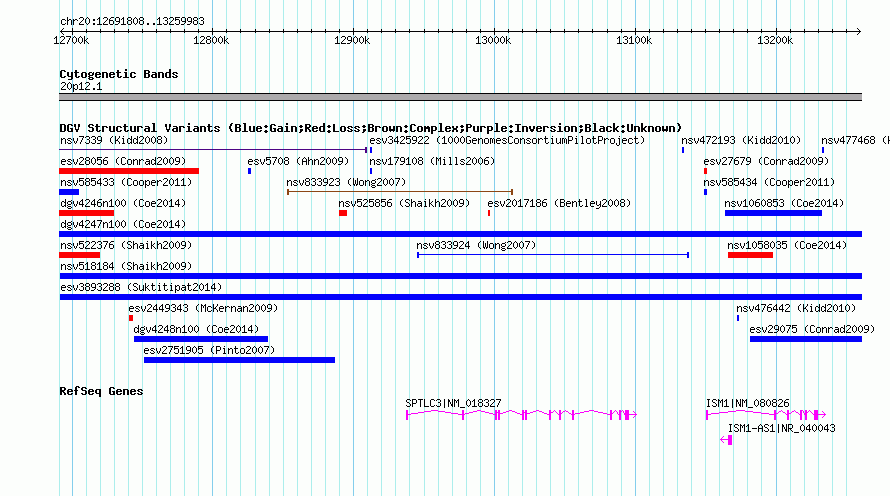Screen dimensions: 890x496
Task: Open ISM1|NM_080826 gene label
Action: [x=748, y=403]
